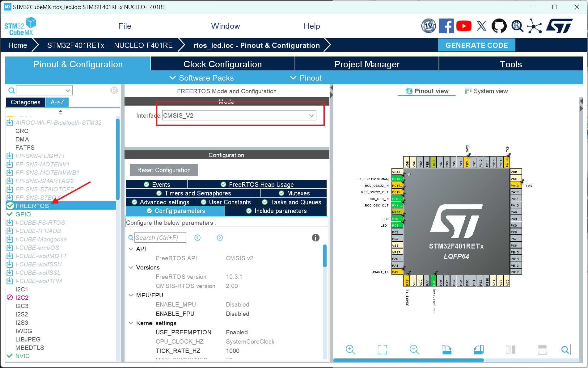
Task: Go to next parameter search result
Action: click(220, 237)
